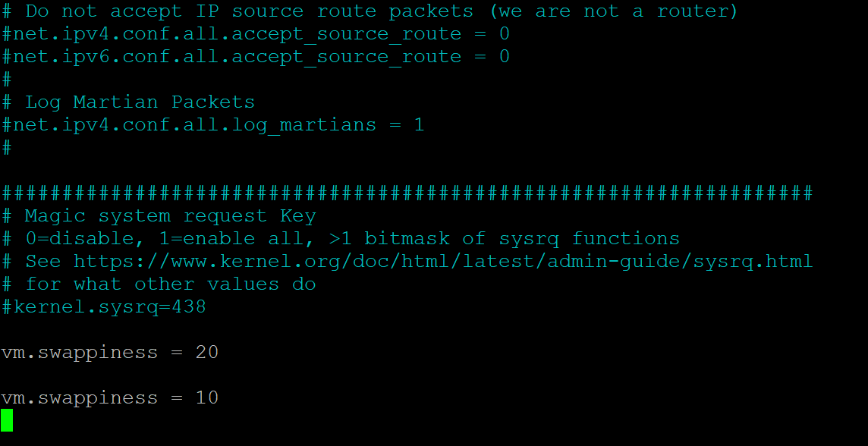Click the value 1 after log_martians
Screen dimensions: 868x446
[419, 125]
